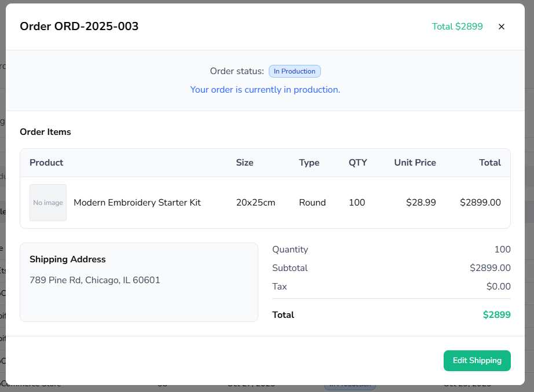Click the order title ORD-2025-003
Image resolution: width=534 pixels, height=392 pixels.
pyautogui.click(x=79, y=26)
